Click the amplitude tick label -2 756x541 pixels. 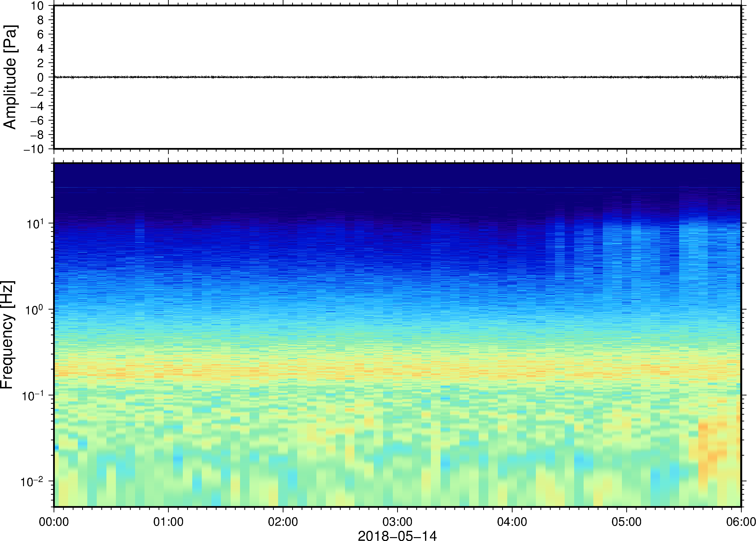[x=37, y=92]
